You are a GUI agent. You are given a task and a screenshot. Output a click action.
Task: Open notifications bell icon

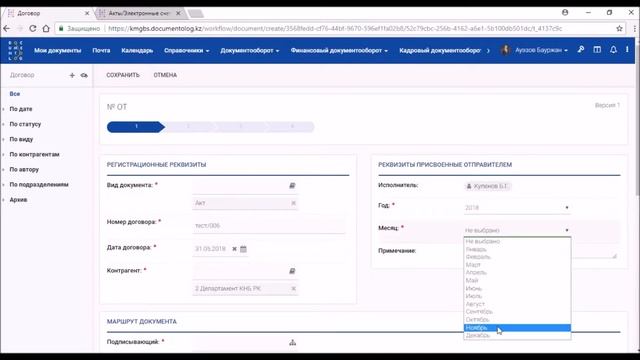click(x=613, y=50)
